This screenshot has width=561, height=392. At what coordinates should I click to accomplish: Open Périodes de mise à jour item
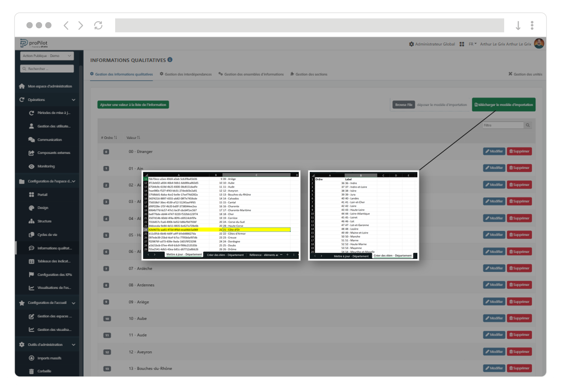[50, 113]
